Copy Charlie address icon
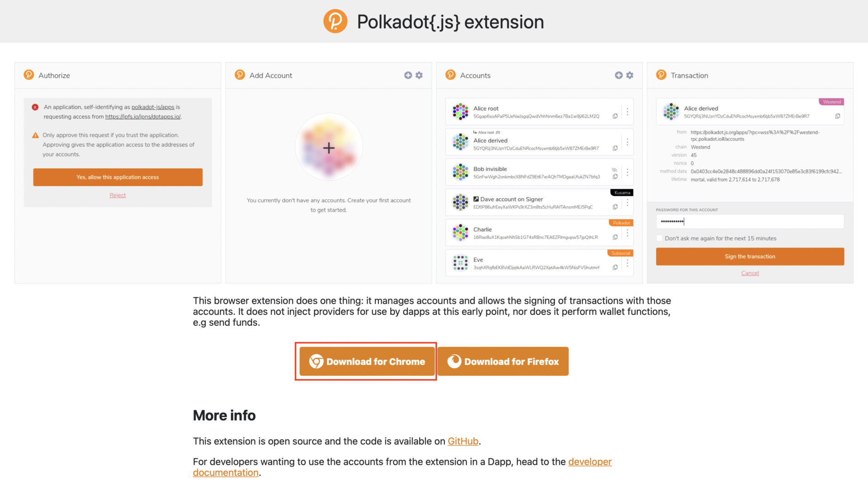 615,237
